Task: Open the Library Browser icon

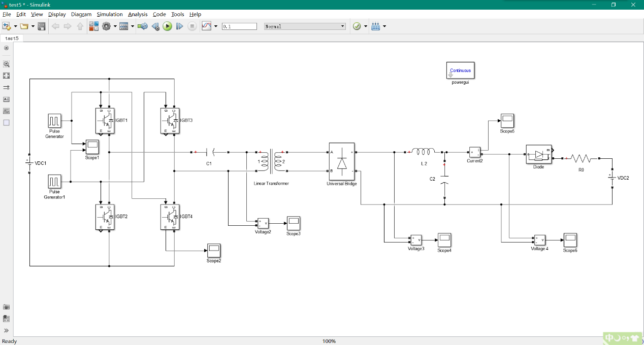Action: coord(94,26)
